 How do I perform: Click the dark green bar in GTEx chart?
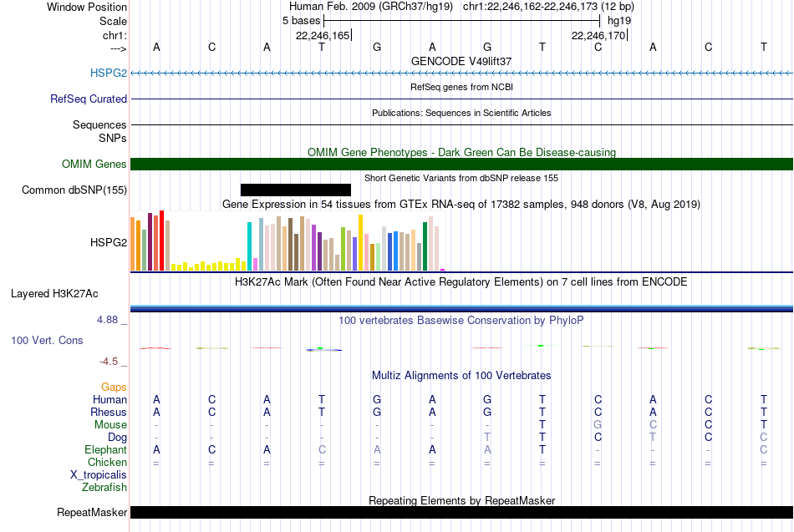coord(425,246)
